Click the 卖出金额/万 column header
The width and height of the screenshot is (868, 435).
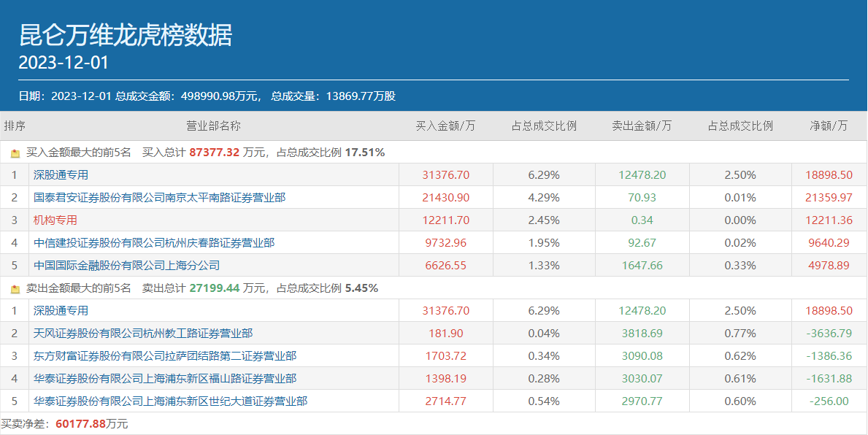(x=642, y=126)
